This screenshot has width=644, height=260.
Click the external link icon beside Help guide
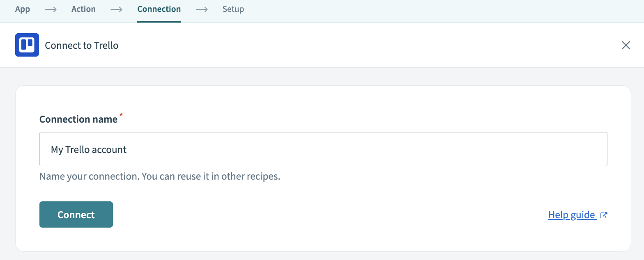604,214
